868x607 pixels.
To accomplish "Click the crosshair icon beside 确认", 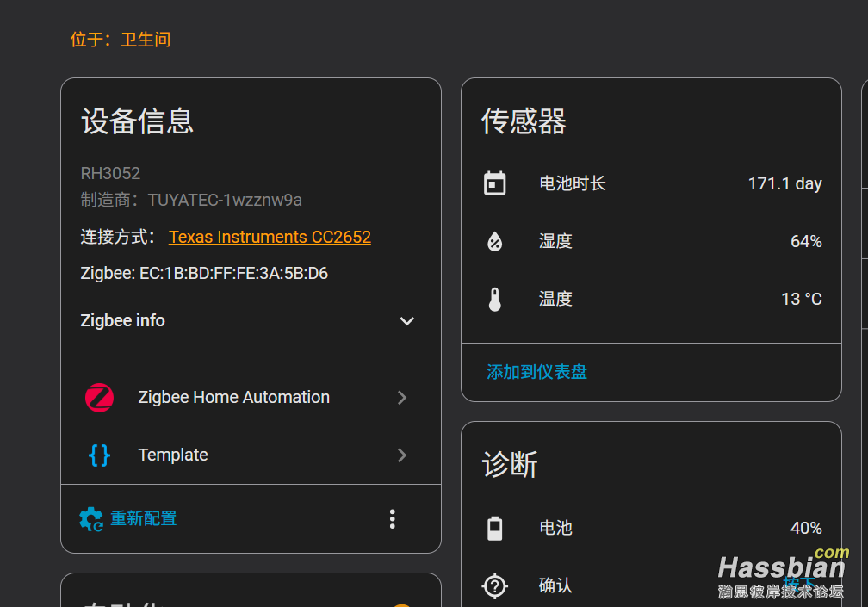I will [494, 585].
